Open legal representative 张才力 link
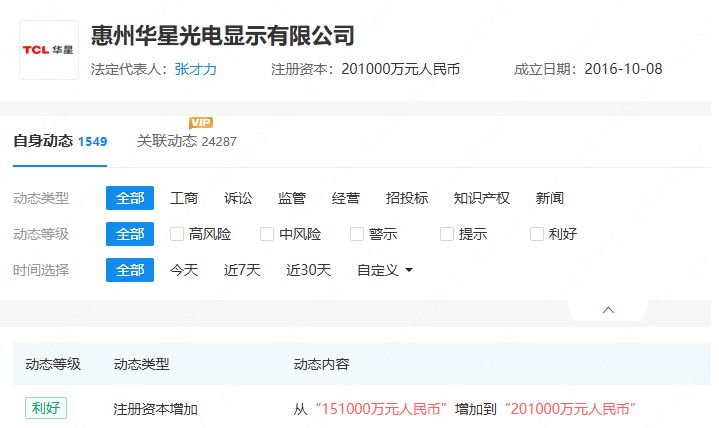 coord(195,69)
